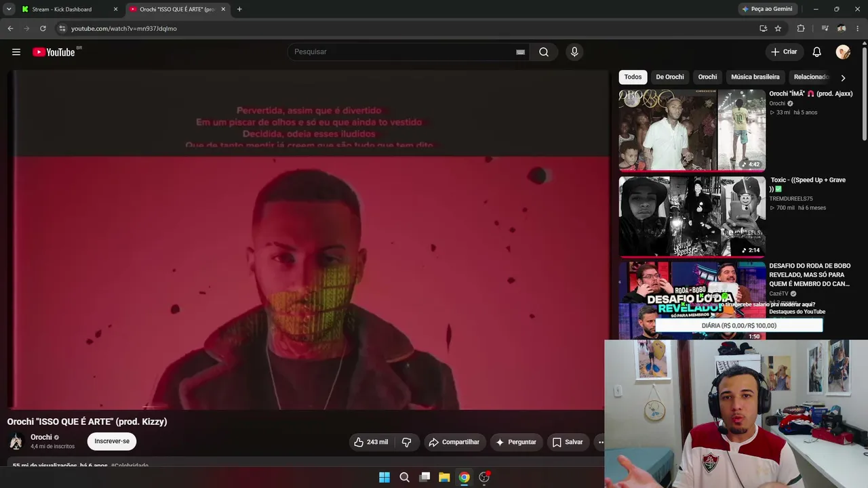Open the Toxic Speed Up + Grave title
Image resolution: width=868 pixels, height=488 pixels.
tap(808, 184)
